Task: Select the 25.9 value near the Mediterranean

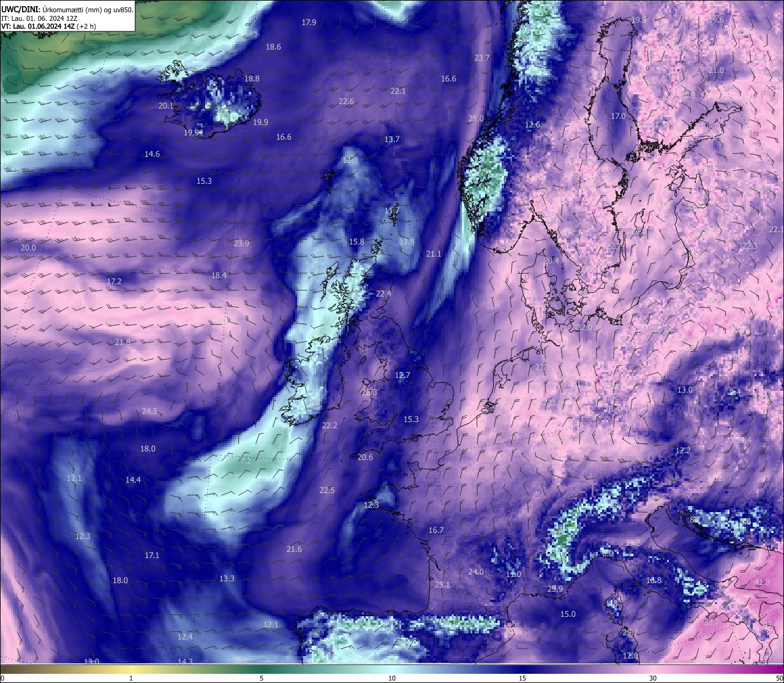Action: click(555, 589)
